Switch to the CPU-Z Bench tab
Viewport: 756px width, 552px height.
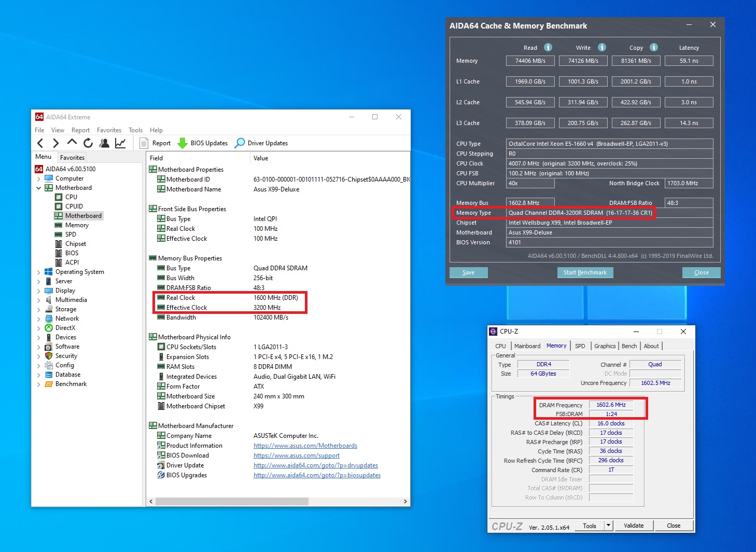click(629, 346)
